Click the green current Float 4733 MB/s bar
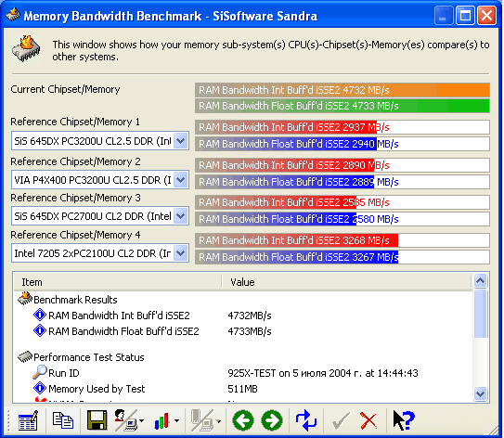504x438 pixels. (342, 106)
